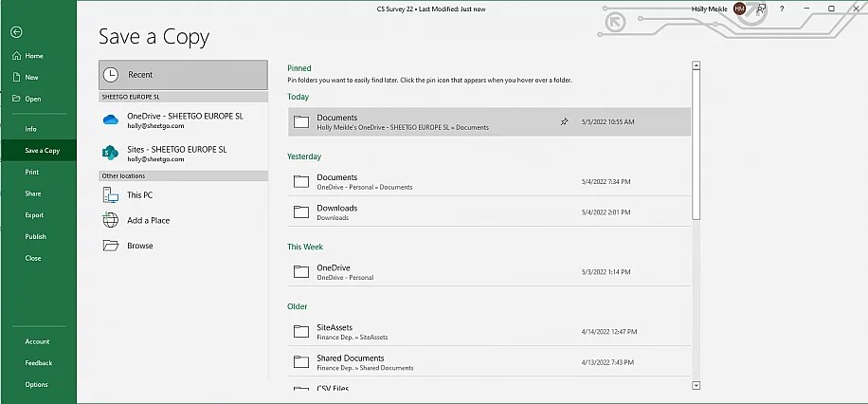868x404 pixels.
Task: Click the Browse folder icon
Action: [x=111, y=246]
